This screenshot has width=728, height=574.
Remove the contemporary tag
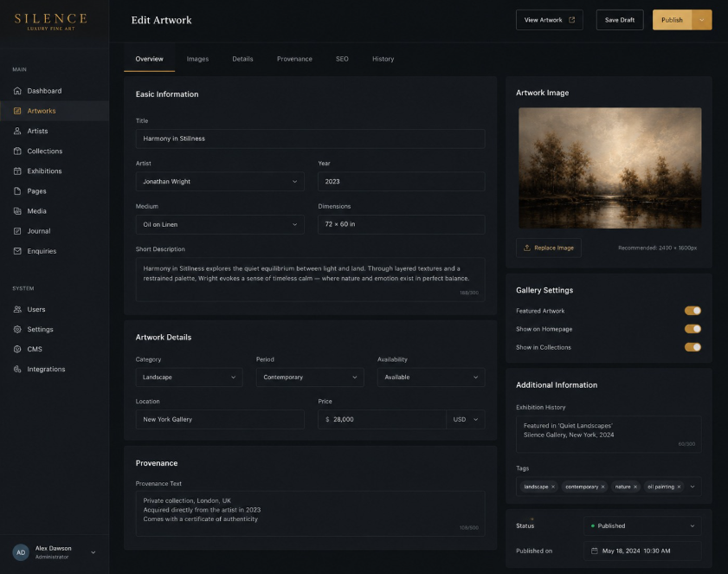[x=602, y=487]
